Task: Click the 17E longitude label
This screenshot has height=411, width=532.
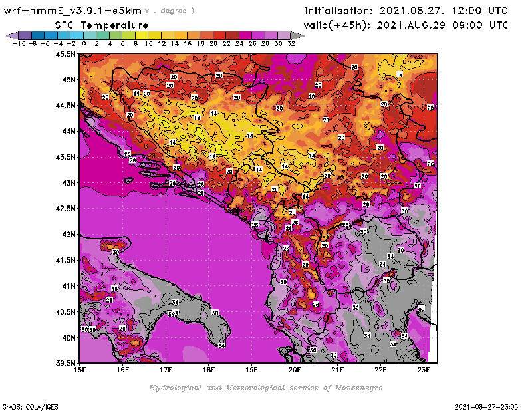Action: [166, 370]
